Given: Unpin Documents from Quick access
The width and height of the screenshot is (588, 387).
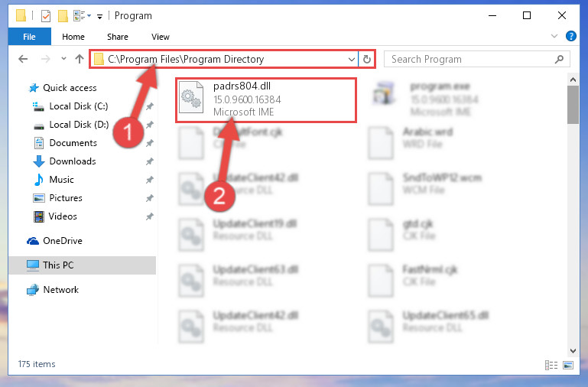Looking at the screenshot, I should click(x=149, y=143).
